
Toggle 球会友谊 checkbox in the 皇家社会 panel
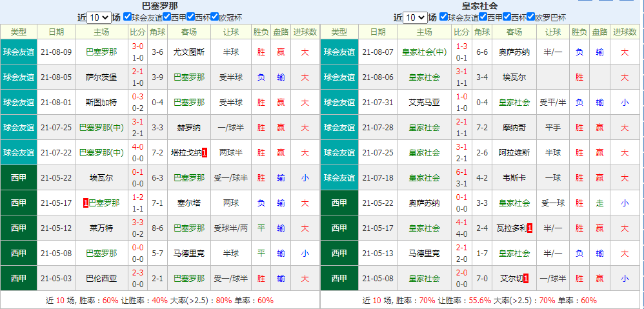pos(443,17)
